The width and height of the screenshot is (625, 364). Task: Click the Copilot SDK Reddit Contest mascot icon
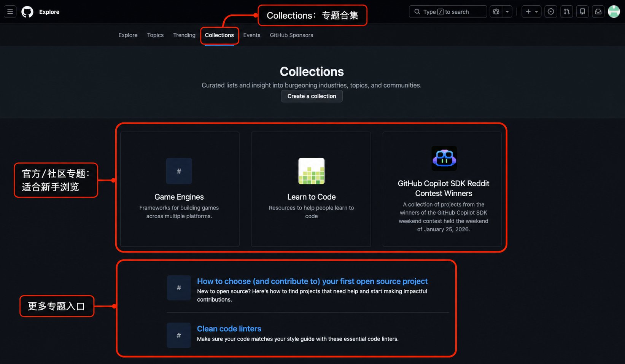tap(444, 158)
